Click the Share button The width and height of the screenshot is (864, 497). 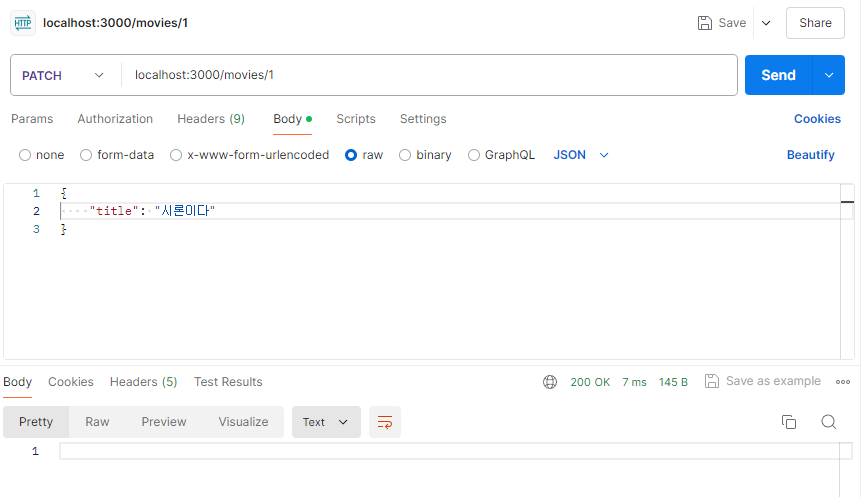click(x=815, y=23)
